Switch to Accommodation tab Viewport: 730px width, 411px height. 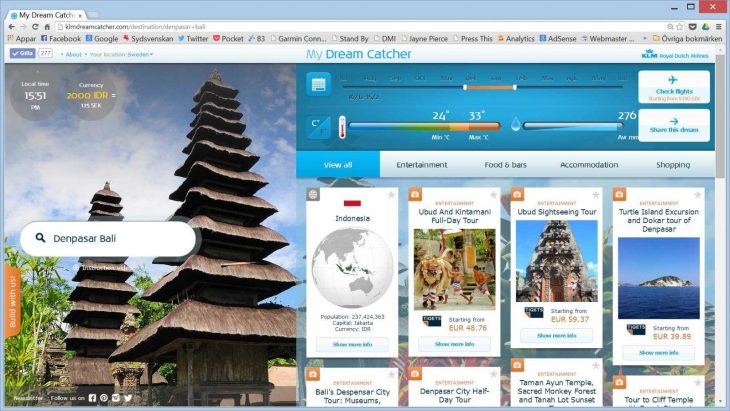589,165
